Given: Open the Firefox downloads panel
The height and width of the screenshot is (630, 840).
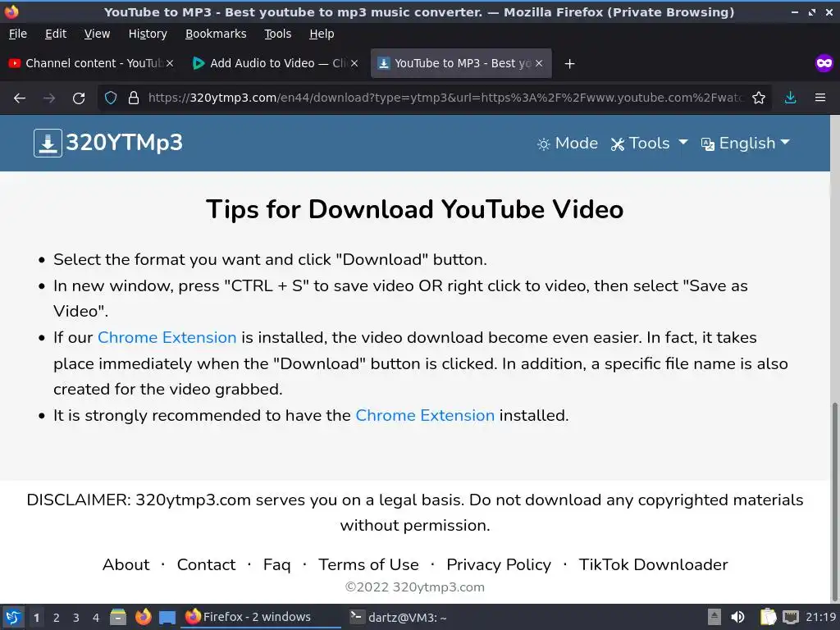Looking at the screenshot, I should [790, 98].
